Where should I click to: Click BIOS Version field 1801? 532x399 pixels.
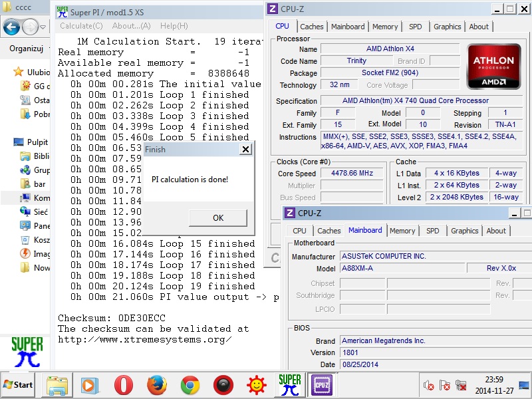coord(436,352)
